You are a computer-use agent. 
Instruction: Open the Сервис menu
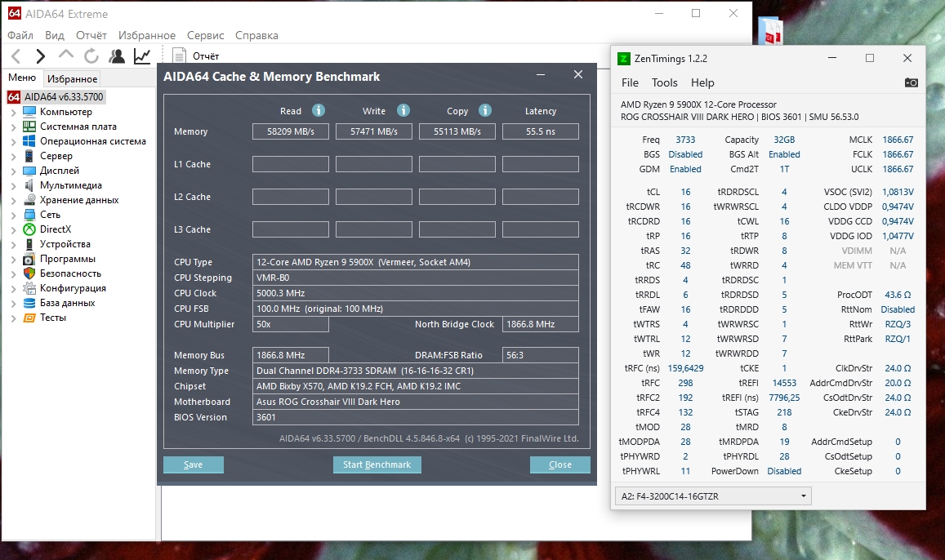coord(205,35)
